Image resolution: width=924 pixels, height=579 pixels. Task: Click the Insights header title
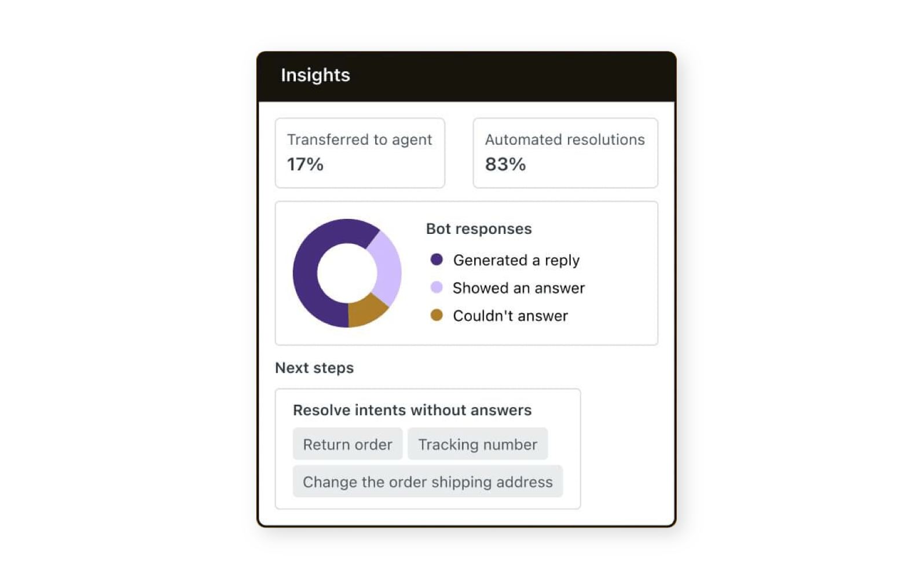click(316, 75)
